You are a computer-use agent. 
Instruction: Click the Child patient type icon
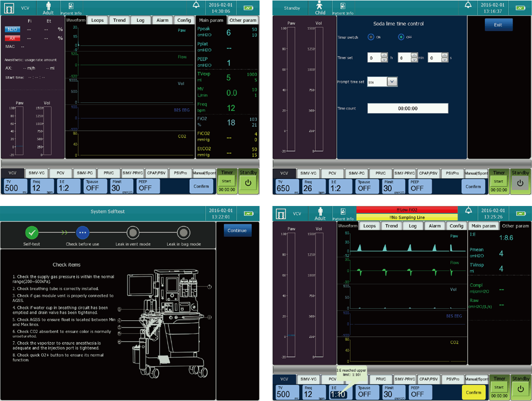tap(320, 7)
